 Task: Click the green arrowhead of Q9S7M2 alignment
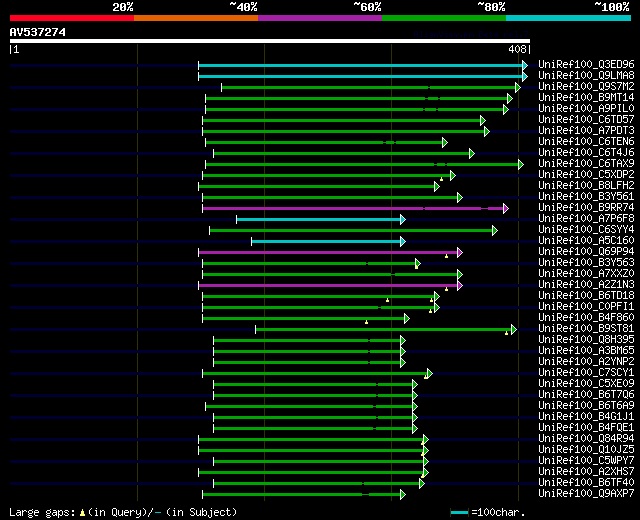coord(518,87)
